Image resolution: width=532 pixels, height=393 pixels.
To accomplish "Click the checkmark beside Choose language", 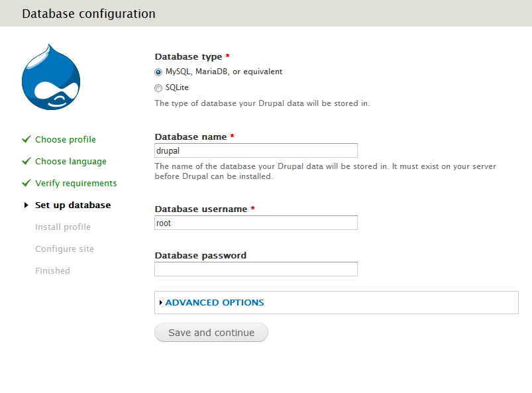I will [27, 161].
